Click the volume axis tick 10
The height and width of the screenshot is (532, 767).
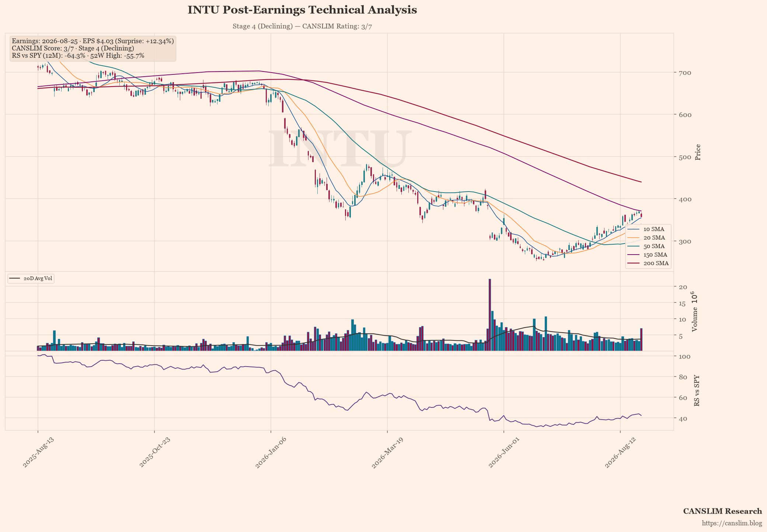click(x=682, y=319)
